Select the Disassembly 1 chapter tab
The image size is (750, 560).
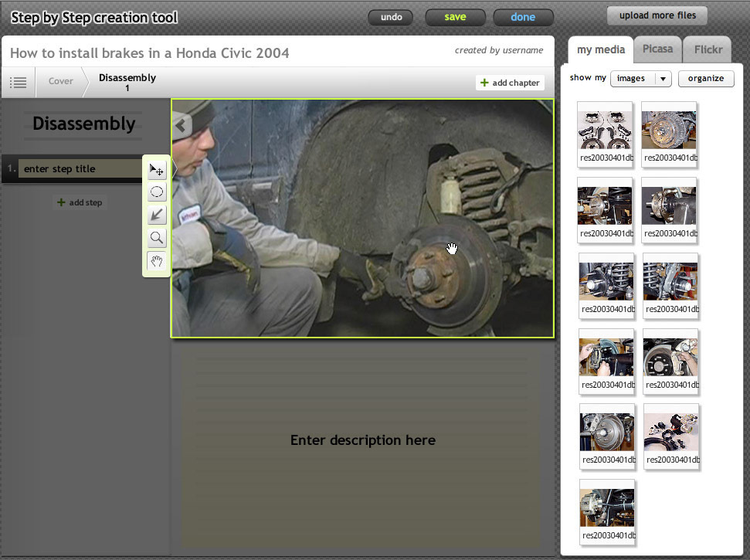[x=127, y=82]
